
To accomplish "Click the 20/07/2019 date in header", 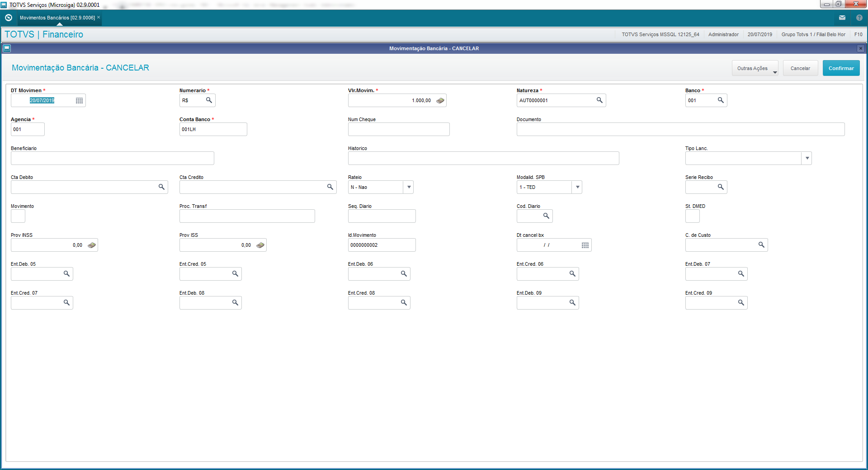I will pos(759,34).
